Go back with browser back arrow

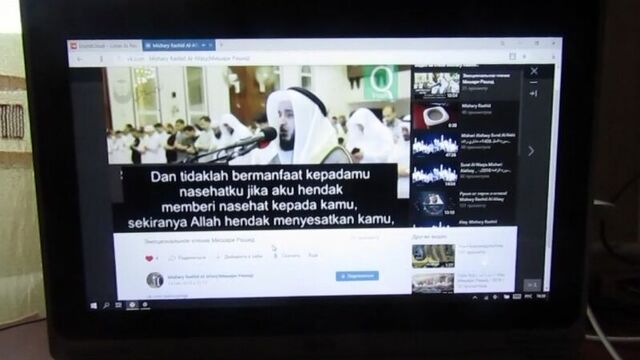coord(80,59)
